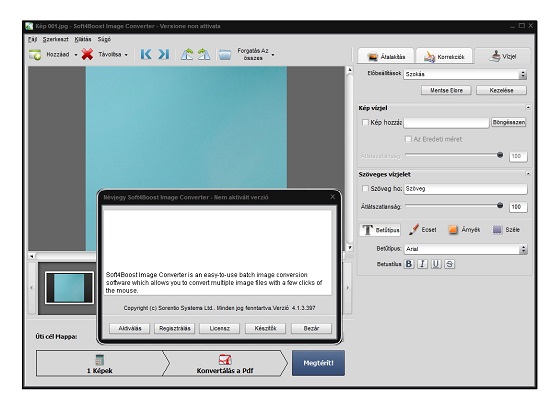Open the Súgó menu
Screen dimensions: 550x406
pos(104,39)
